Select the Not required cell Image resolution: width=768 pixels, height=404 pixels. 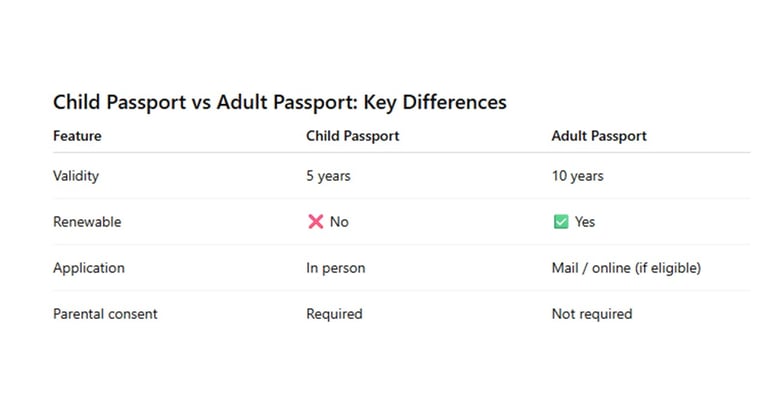pyautogui.click(x=592, y=314)
